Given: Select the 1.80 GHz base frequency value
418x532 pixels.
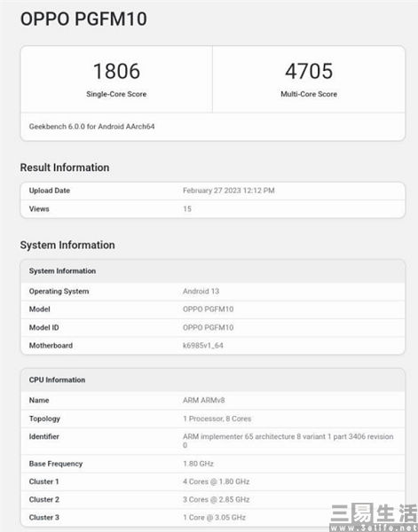Looking at the screenshot, I should tap(198, 464).
